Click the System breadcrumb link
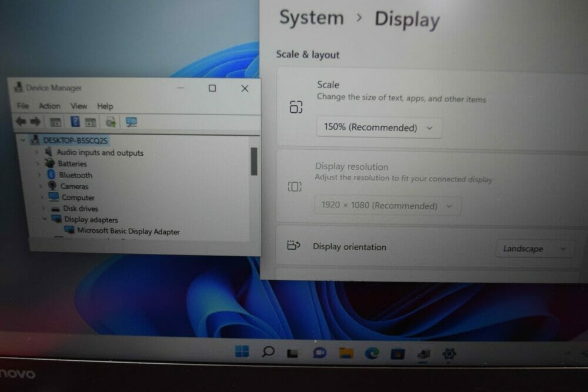Viewport: 588px width, 392px height. click(x=311, y=18)
